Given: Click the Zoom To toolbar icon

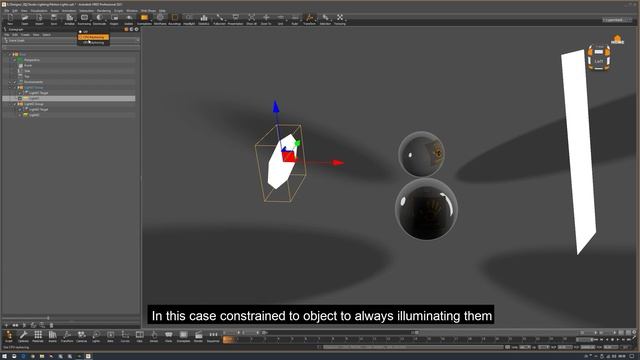Looking at the screenshot, I should click(266, 19).
